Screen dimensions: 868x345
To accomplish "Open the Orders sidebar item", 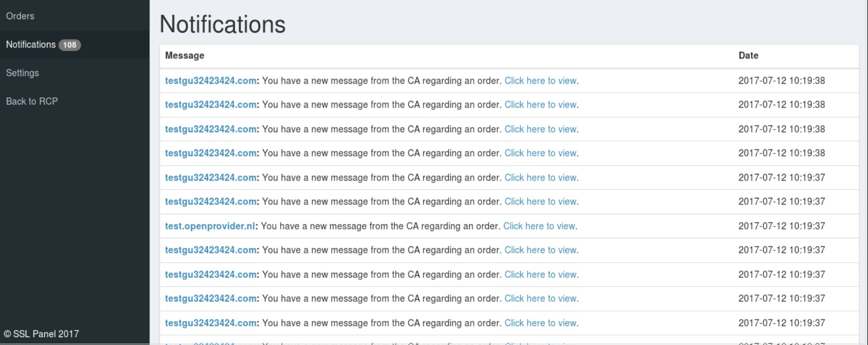I will (x=20, y=16).
